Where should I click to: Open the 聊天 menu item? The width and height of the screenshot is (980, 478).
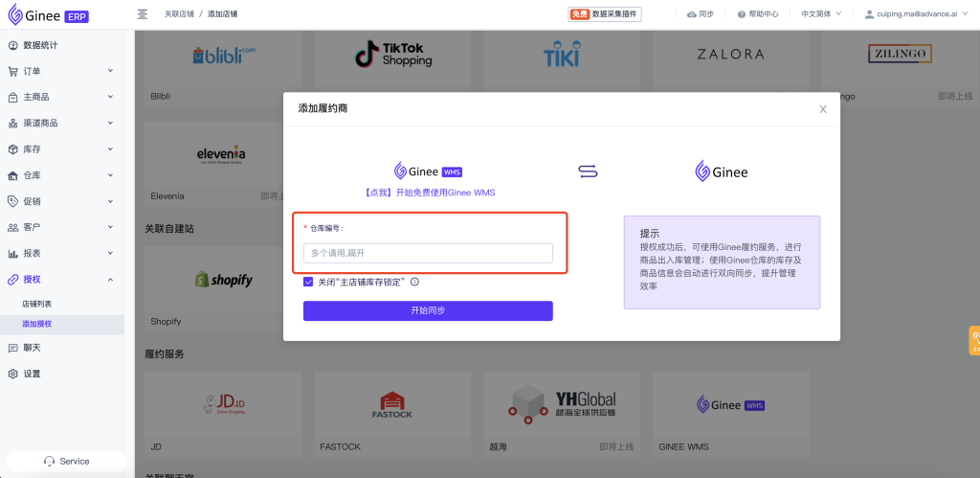pyautogui.click(x=62, y=348)
